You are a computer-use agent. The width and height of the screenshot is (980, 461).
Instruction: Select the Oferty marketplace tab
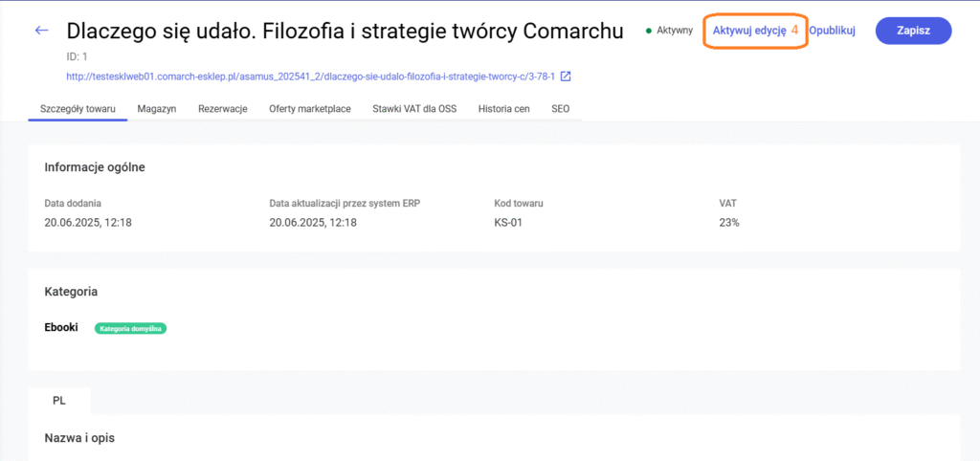[310, 109]
